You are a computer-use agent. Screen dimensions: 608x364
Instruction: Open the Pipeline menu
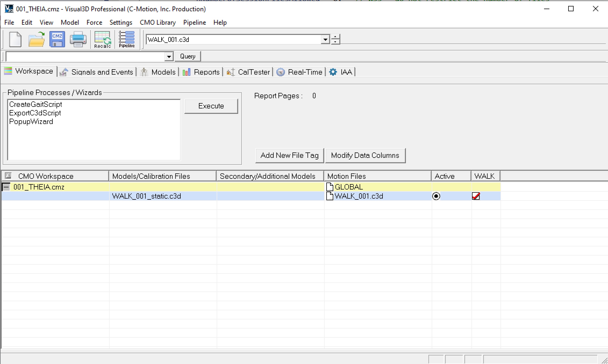pyautogui.click(x=195, y=23)
